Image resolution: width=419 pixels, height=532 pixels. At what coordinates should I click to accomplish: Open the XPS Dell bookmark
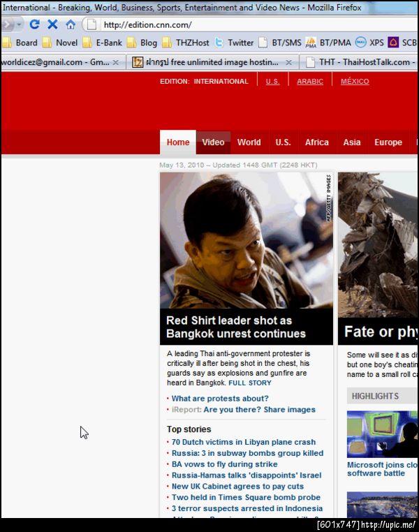click(370, 43)
